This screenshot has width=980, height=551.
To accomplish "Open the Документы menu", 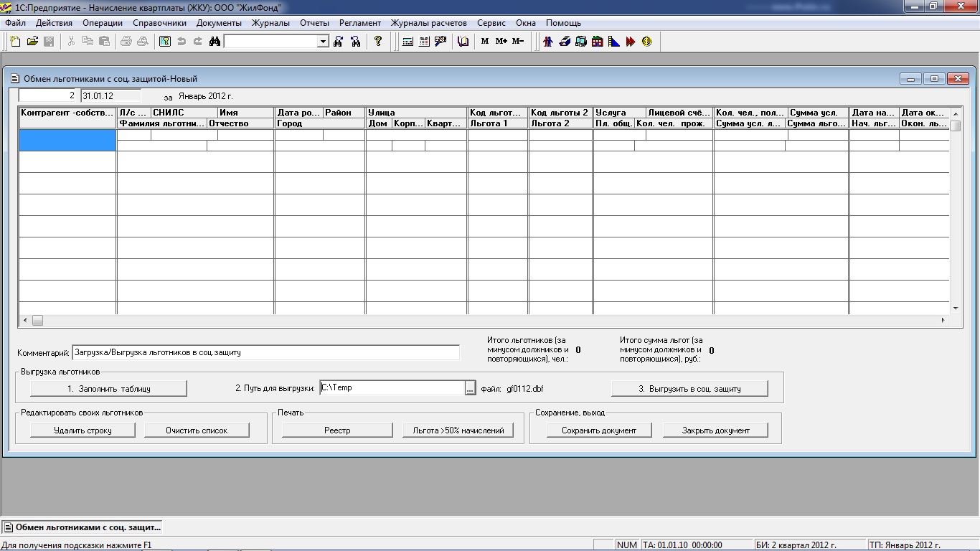I will [x=220, y=23].
